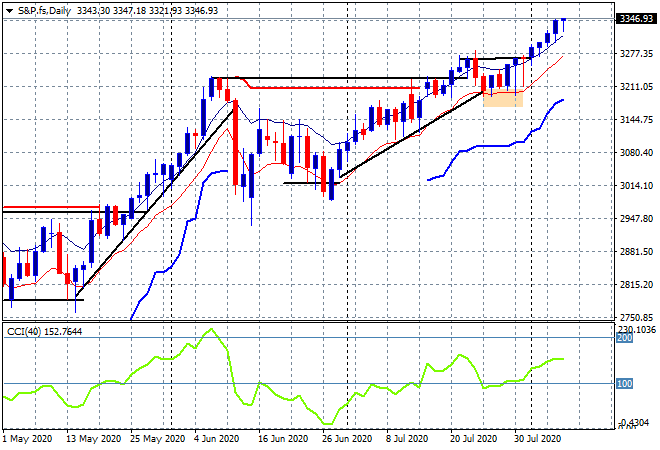
Task: Click the 8 Jul 2020 date label
Action: pos(407,439)
